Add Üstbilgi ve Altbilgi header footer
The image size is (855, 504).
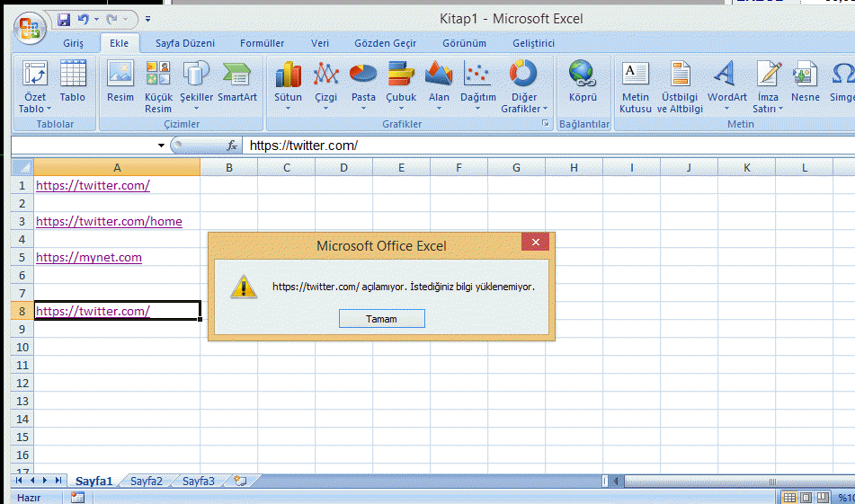[680, 87]
